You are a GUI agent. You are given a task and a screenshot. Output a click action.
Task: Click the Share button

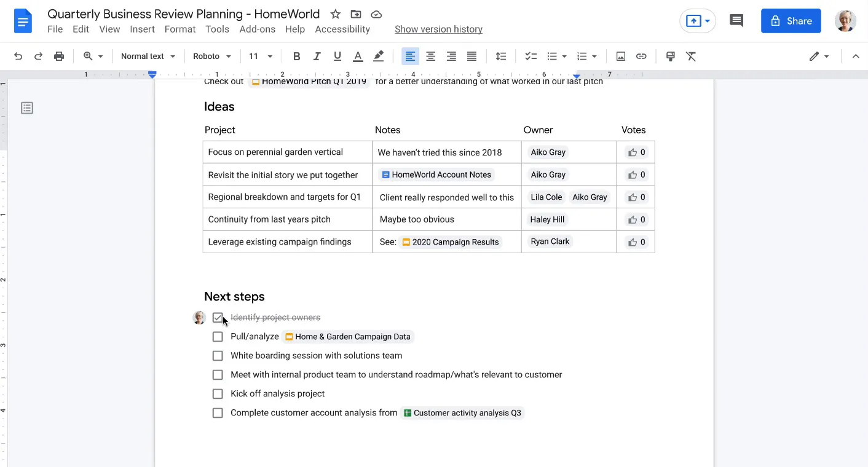(x=791, y=21)
